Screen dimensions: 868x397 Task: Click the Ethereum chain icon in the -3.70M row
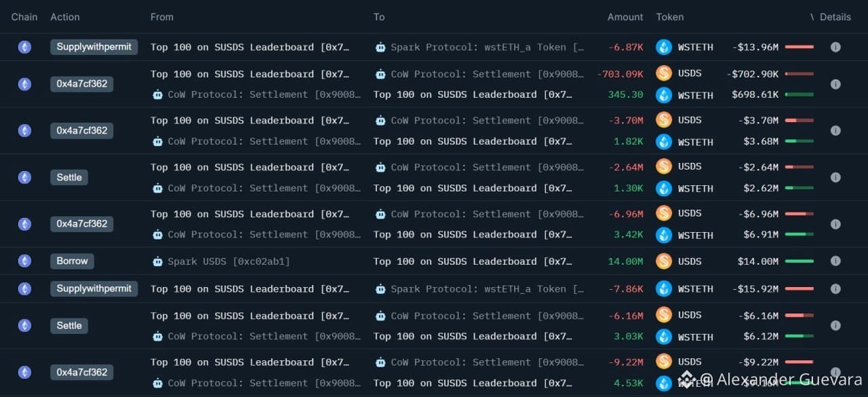pos(24,130)
